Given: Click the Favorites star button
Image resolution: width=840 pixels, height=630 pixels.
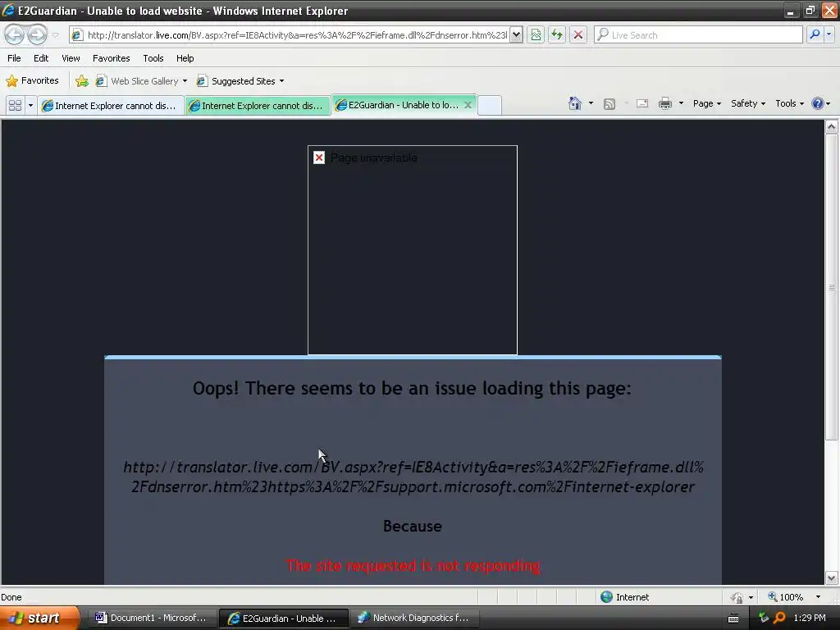Looking at the screenshot, I should 32,81.
